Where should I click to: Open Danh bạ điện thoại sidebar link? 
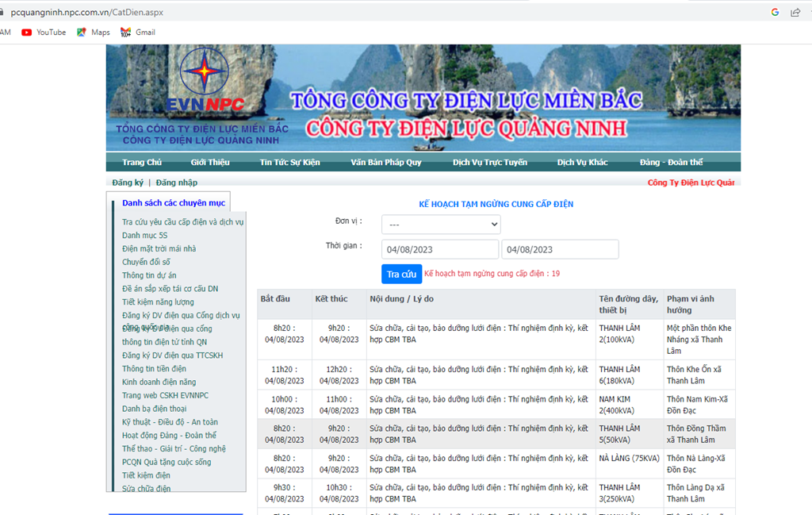point(155,409)
